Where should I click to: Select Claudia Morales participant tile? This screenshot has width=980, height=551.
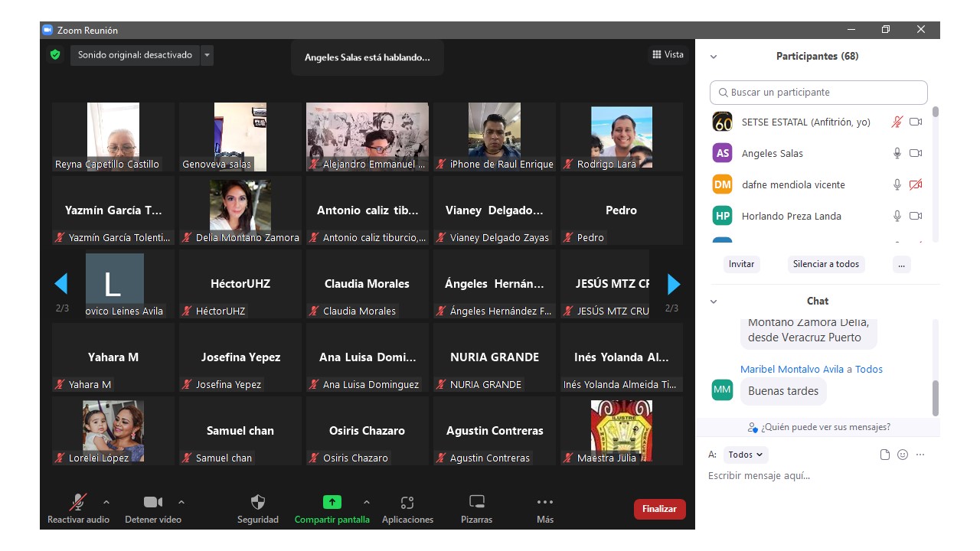pos(367,284)
